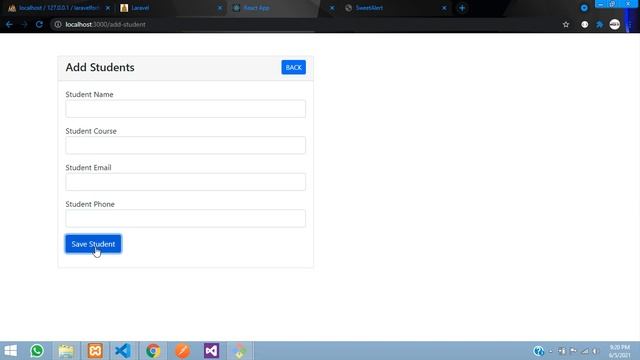Click the Save Student button
Screen dimensions: 640x360
[x=93, y=244]
